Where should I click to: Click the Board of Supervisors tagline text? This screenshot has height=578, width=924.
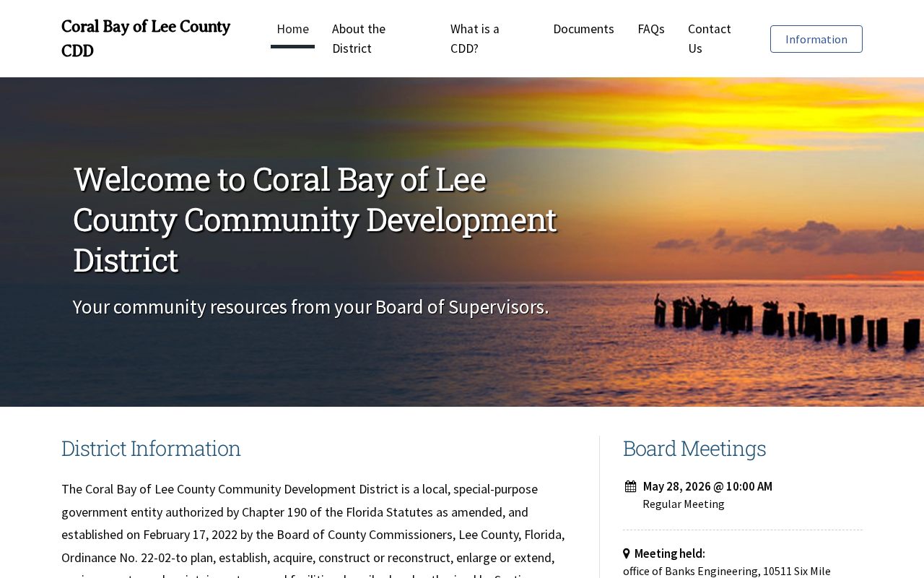pos(311,306)
